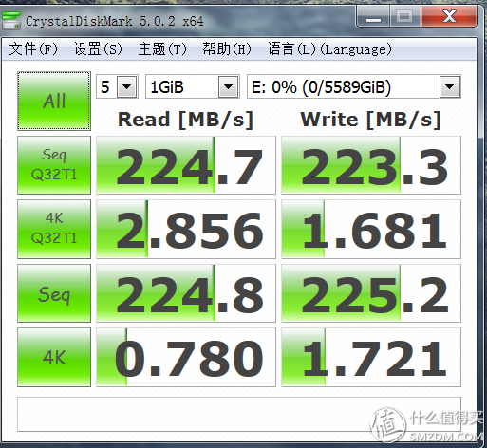The width and height of the screenshot is (487, 448).
Task: Click the CrystalDiskMark app icon in title bar
Action: [x=11, y=21]
